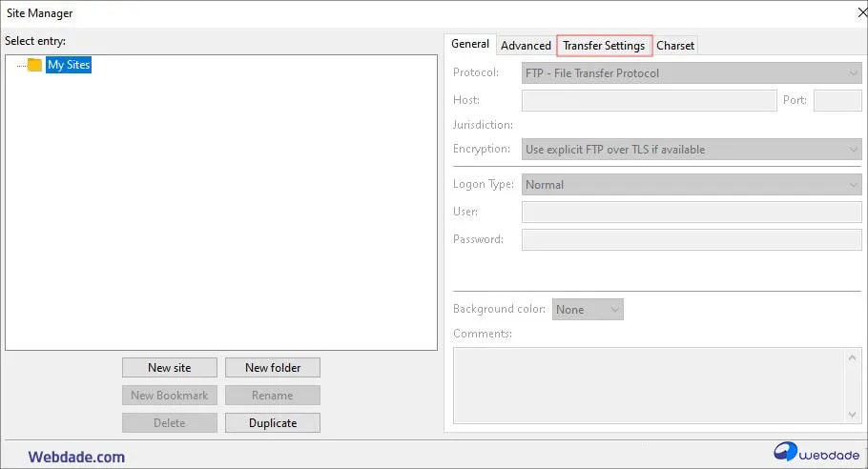
Task: Switch to the Charset tab
Action: coord(675,46)
